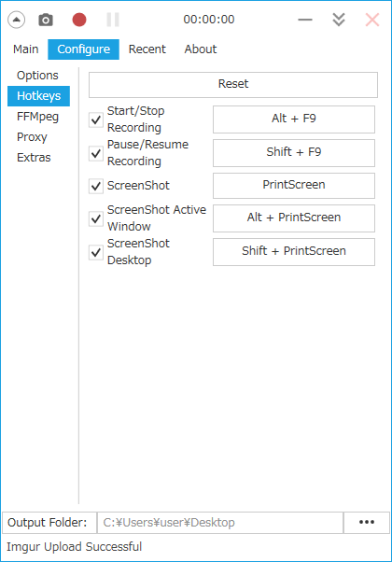Click the round up-arrow icon

pos(17,20)
